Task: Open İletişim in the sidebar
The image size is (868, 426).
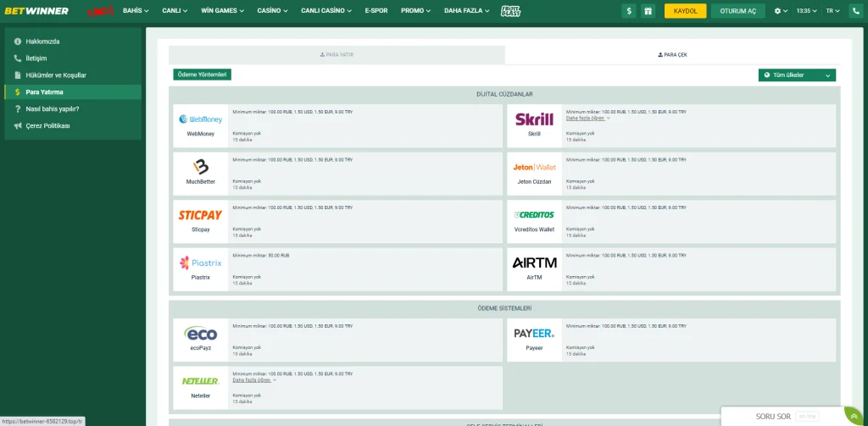Action: tap(73, 58)
